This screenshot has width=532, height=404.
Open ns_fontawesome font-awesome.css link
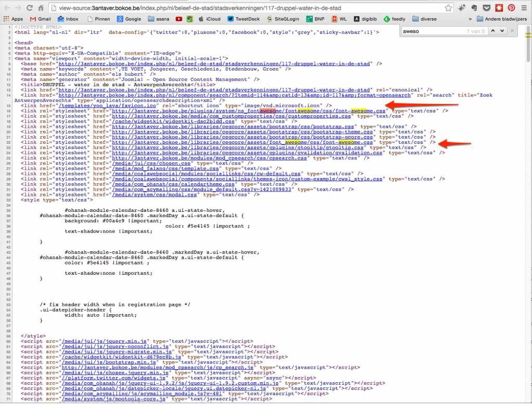click(x=249, y=111)
